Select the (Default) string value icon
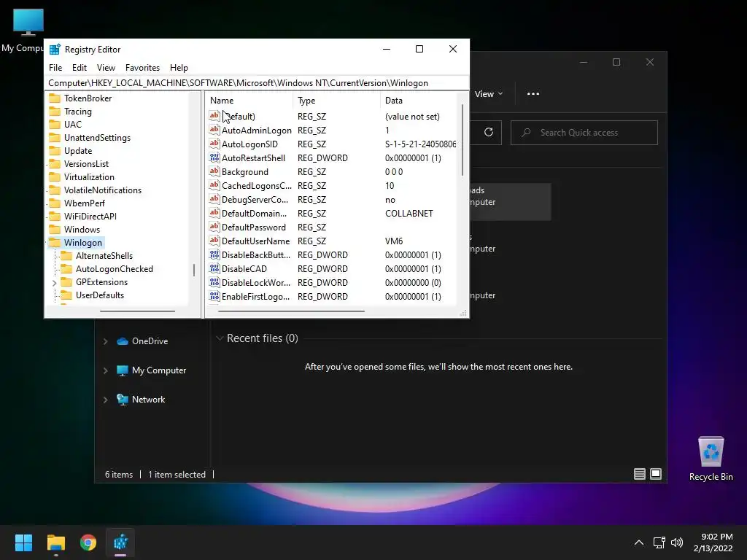 pyautogui.click(x=214, y=116)
